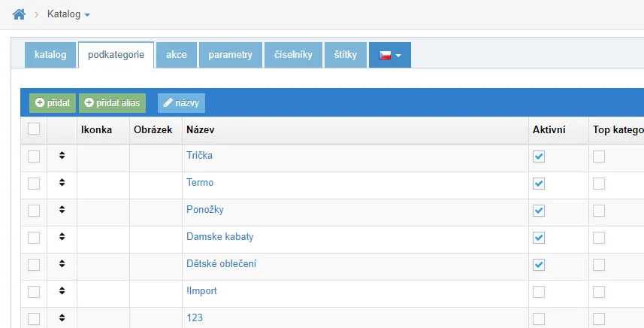Enable Top kategorie for Dětské oblečení
The width and height of the screenshot is (644, 328).
coord(599,265)
